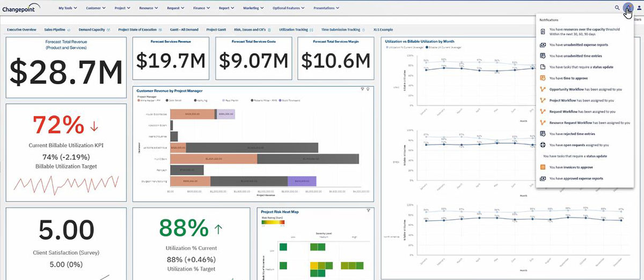Click lightbulb icon on Customer Revenue chart
Screen dimensions: 644x280
click(368, 89)
